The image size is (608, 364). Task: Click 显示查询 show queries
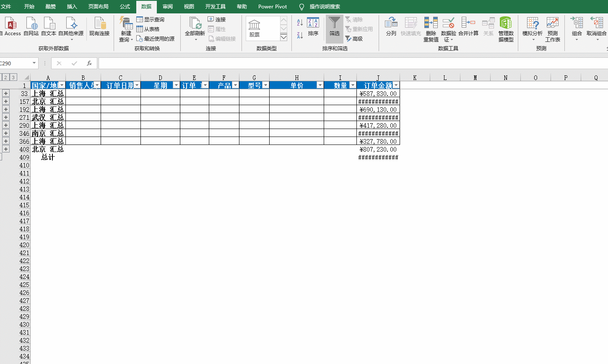pyautogui.click(x=151, y=20)
